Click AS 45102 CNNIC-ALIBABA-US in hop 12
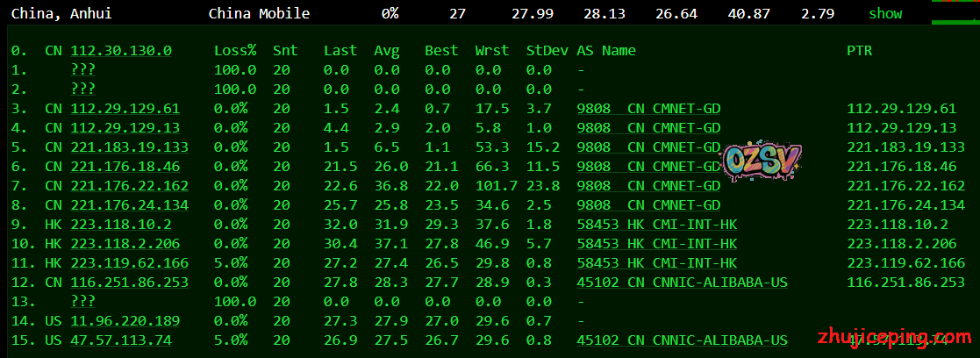This screenshot has height=358, width=980. [x=682, y=283]
